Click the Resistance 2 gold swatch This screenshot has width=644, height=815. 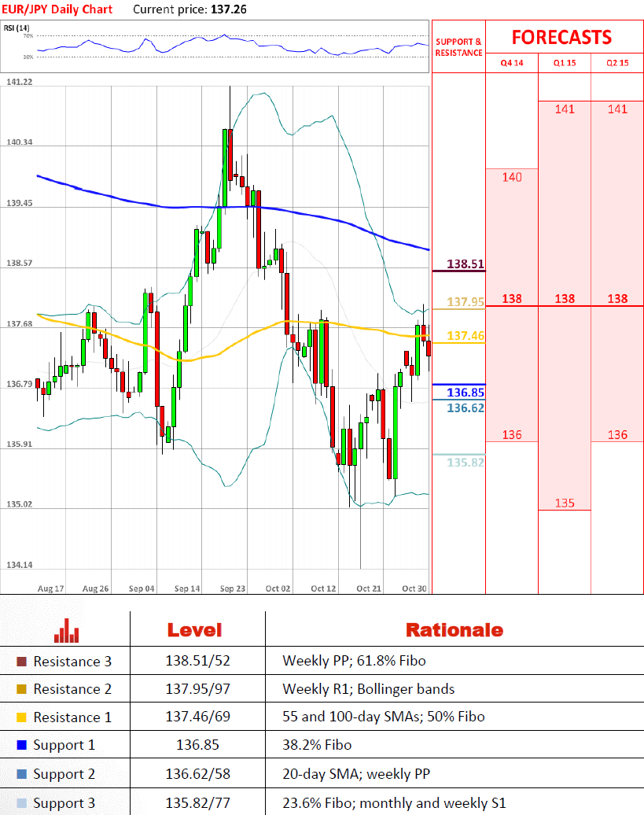pos(21,689)
